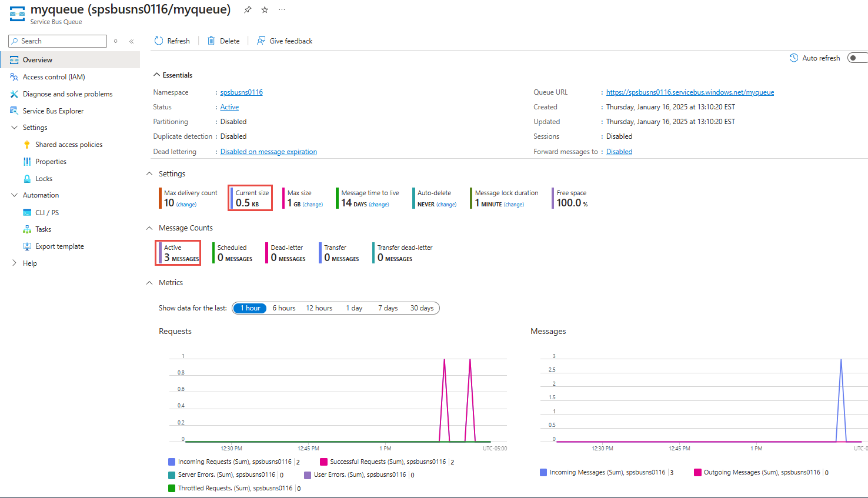The width and height of the screenshot is (868, 498).
Task: Collapse the Settings section in main pane
Action: click(149, 173)
